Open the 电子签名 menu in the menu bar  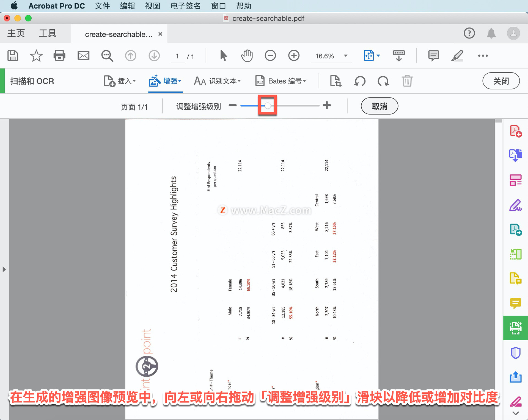pyautogui.click(x=186, y=6)
